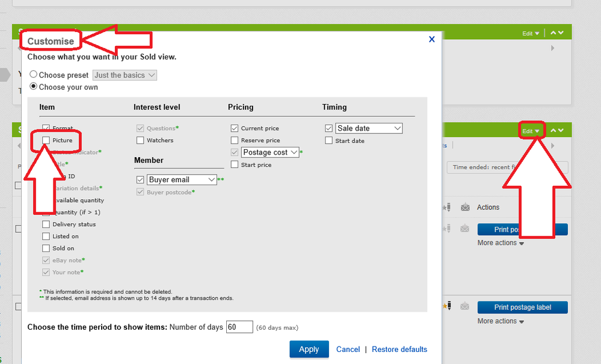Click the down arrow in the second green panel header
The image size is (601, 364).
[561, 131]
